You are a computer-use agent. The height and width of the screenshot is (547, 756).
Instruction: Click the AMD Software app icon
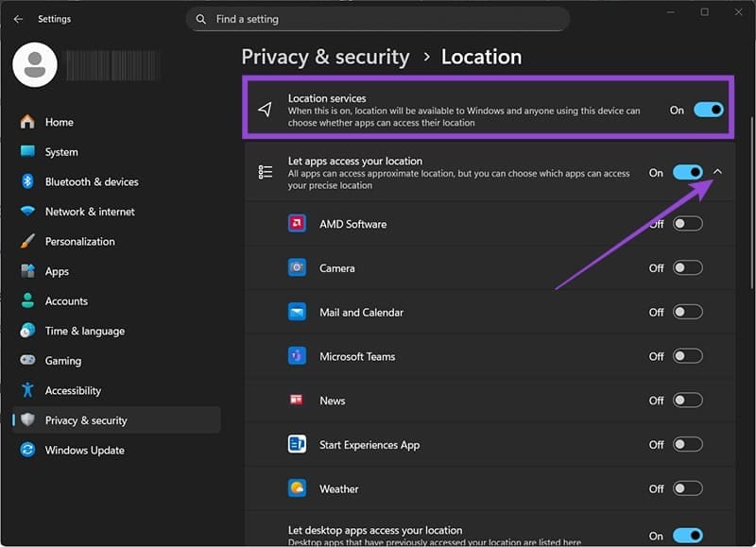pos(297,224)
